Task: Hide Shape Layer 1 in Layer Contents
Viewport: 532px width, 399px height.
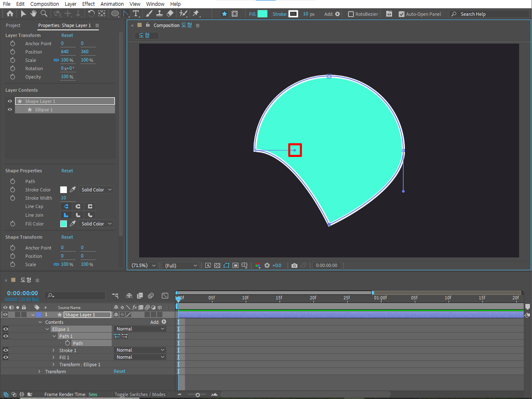Action: [10, 101]
